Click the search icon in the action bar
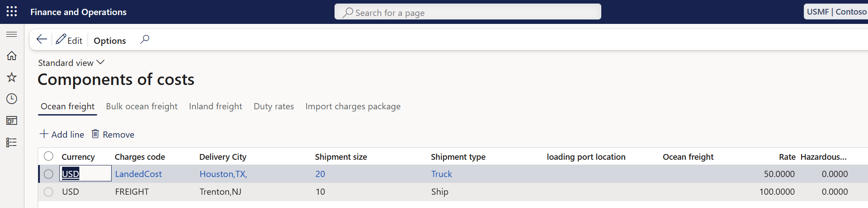This screenshot has height=208, width=868. pyautogui.click(x=144, y=40)
